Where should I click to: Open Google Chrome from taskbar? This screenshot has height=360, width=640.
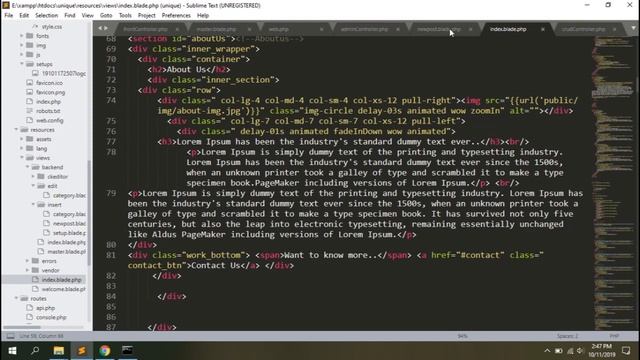[x=104, y=350]
